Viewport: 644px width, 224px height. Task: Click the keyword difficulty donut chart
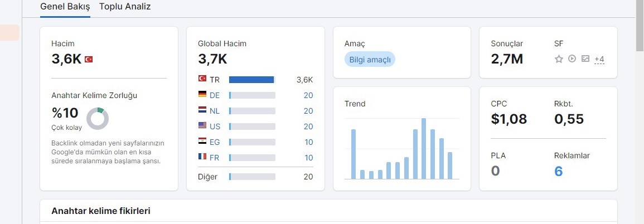point(98,119)
